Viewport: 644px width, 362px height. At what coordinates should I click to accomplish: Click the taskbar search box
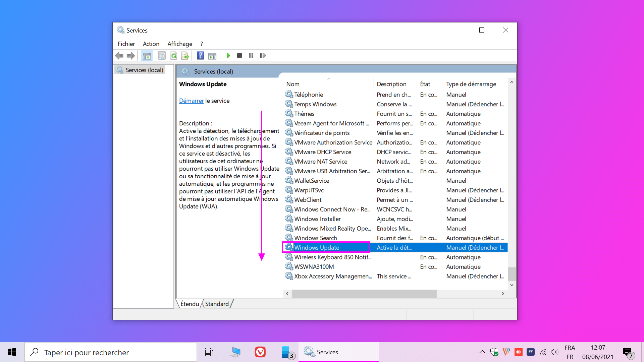point(111,352)
